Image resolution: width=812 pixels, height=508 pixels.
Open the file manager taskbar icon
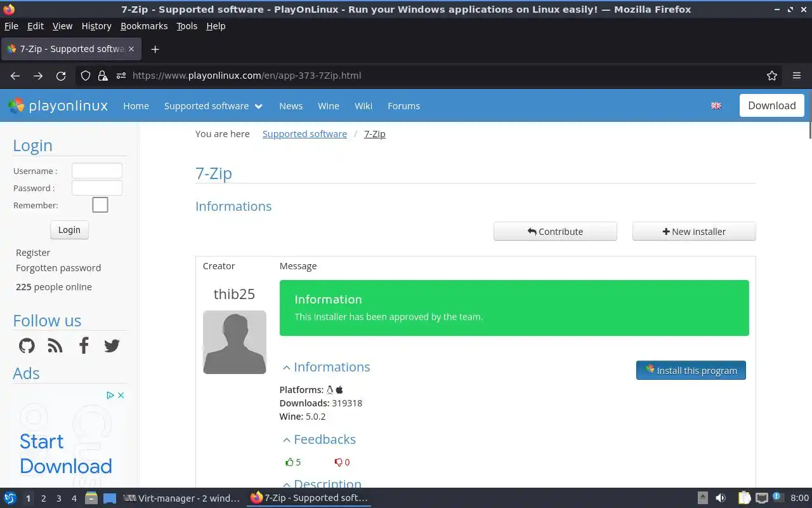click(91, 498)
